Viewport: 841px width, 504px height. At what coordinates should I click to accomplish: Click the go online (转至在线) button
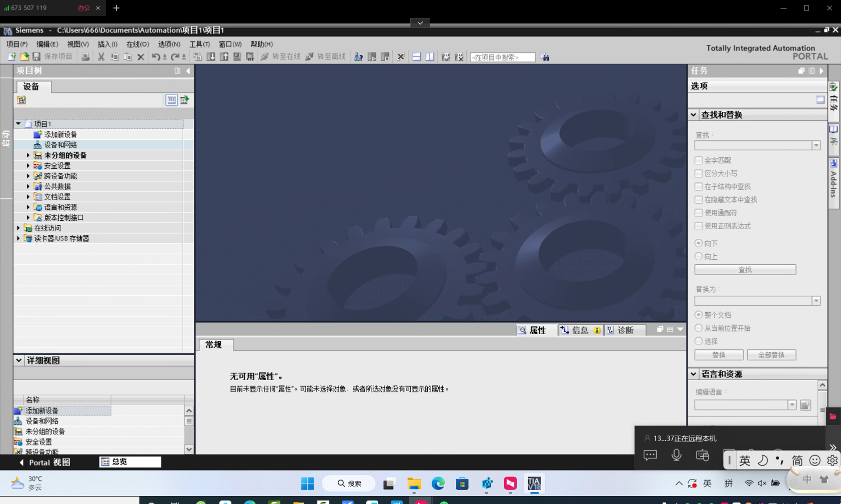coord(281,57)
